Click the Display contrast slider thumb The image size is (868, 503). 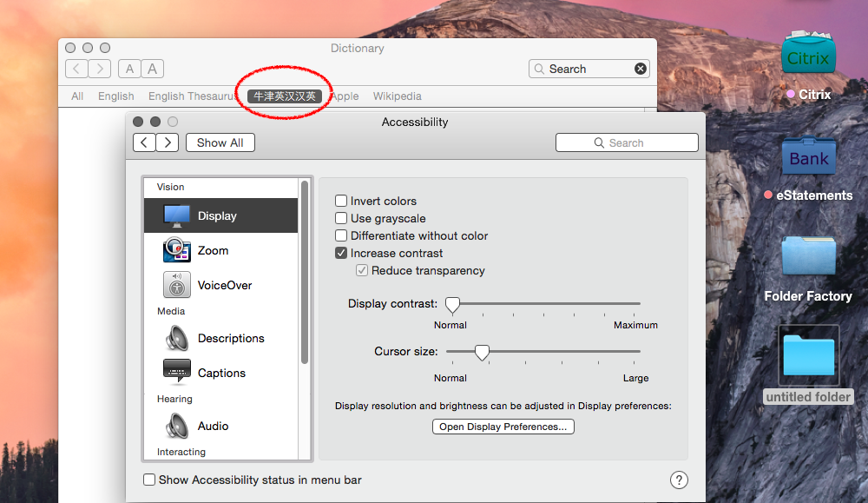coord(452,304)
